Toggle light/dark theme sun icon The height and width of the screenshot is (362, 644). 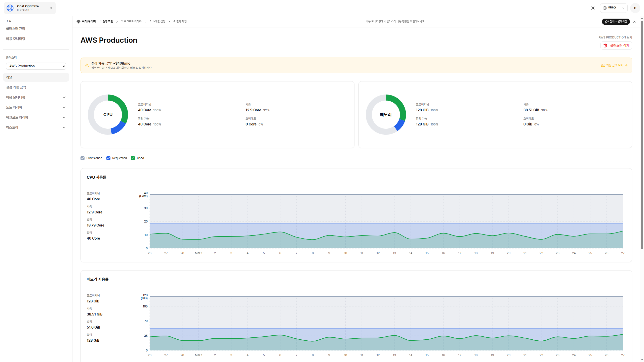tap(593, 8)
